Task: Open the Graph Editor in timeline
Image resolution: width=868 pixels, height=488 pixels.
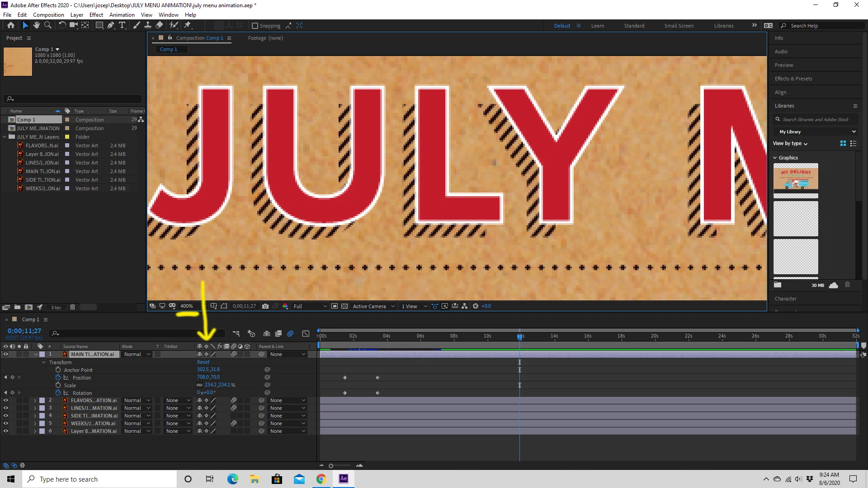Action: 306,333
